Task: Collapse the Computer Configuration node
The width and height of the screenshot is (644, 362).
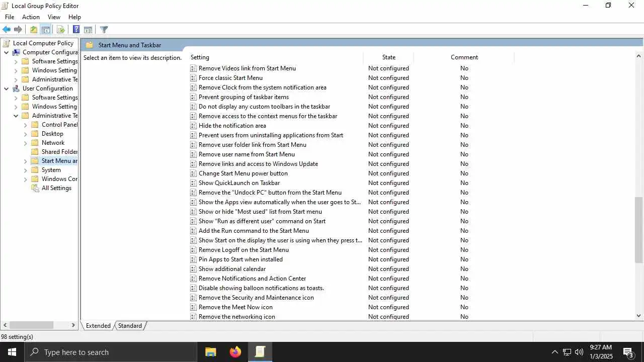Action: [6, 52]
